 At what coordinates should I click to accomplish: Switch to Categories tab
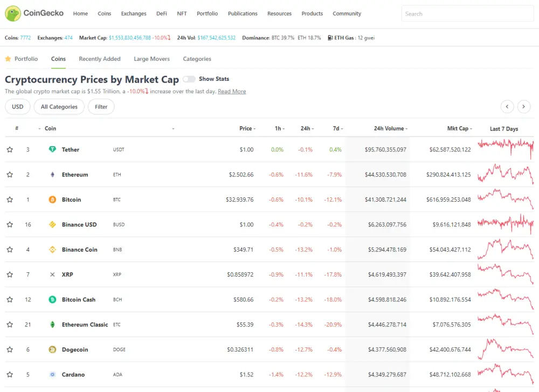[x=197, y=59]
